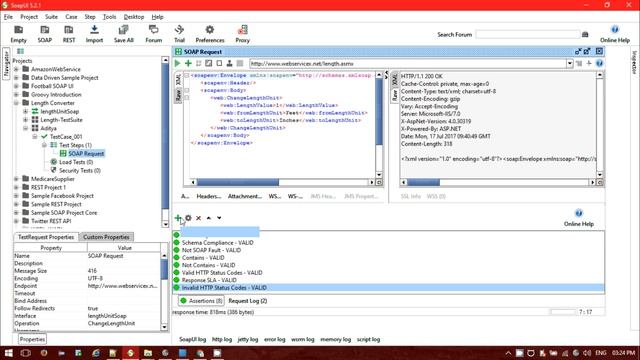The image size is (640, 360).
Task: Open Preferences
Action: (x=210, y=34)
